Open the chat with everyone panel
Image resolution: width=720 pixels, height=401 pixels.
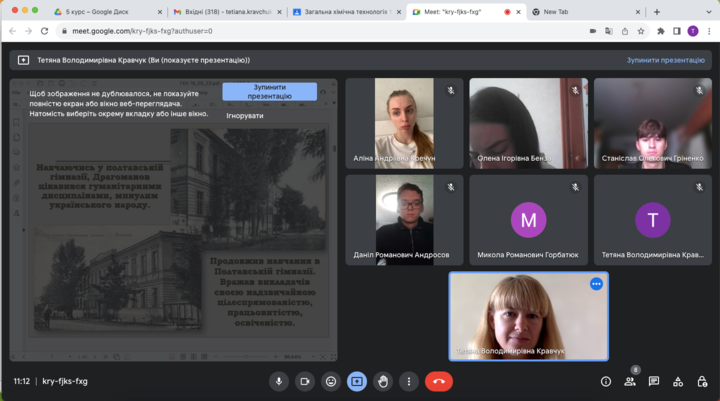click(x=654, y=381)
